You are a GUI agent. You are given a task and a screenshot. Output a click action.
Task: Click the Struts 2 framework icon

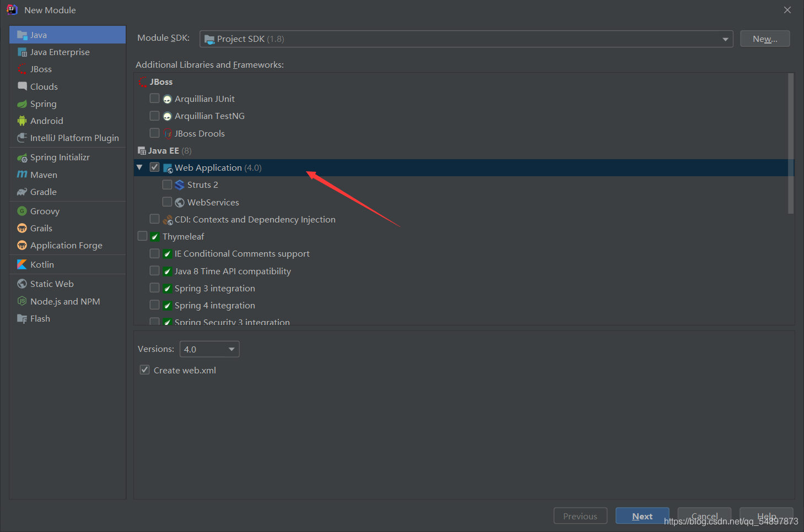180,185
